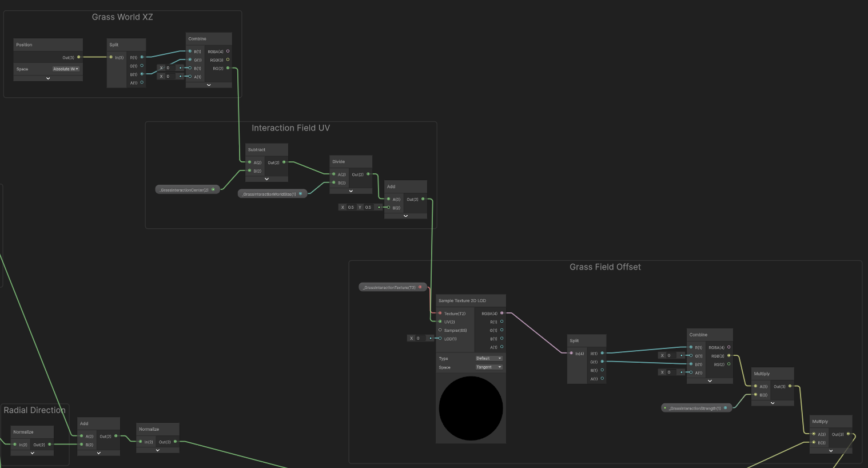Image resolution: width=868 pixels, height=468 pixels.
Task: Collapse the Grass Field Offset Combine node chevron
Action: pyautogui.click(x=710, y=381)
